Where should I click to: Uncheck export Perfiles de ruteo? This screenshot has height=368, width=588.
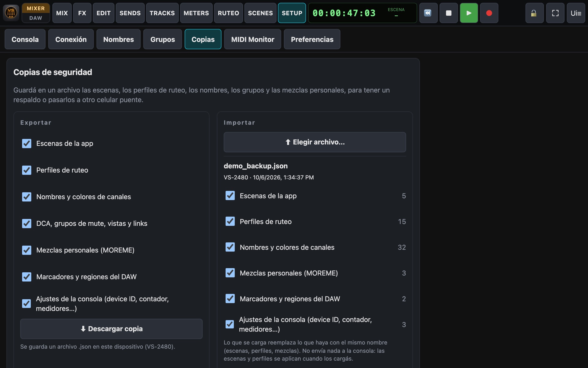tap(27, 170)
